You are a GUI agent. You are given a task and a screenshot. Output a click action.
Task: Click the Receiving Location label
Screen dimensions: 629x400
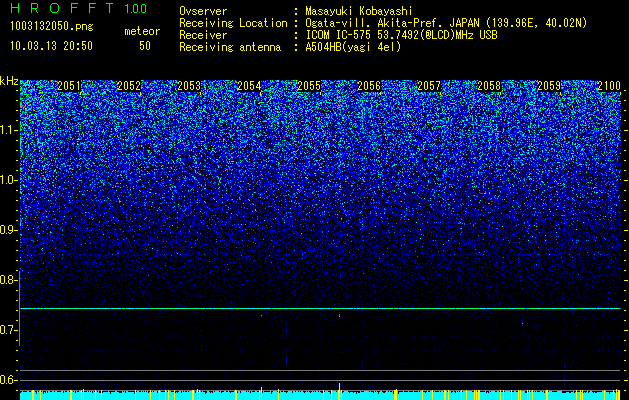[233, 23]
